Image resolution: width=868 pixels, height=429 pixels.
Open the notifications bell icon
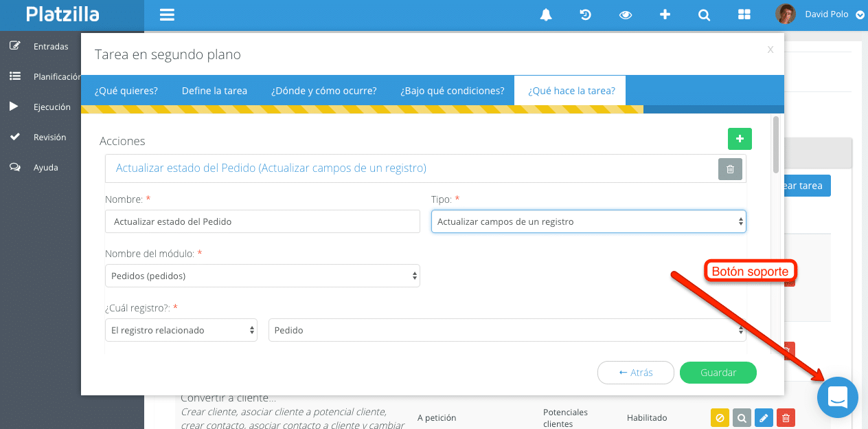(546, 14)
